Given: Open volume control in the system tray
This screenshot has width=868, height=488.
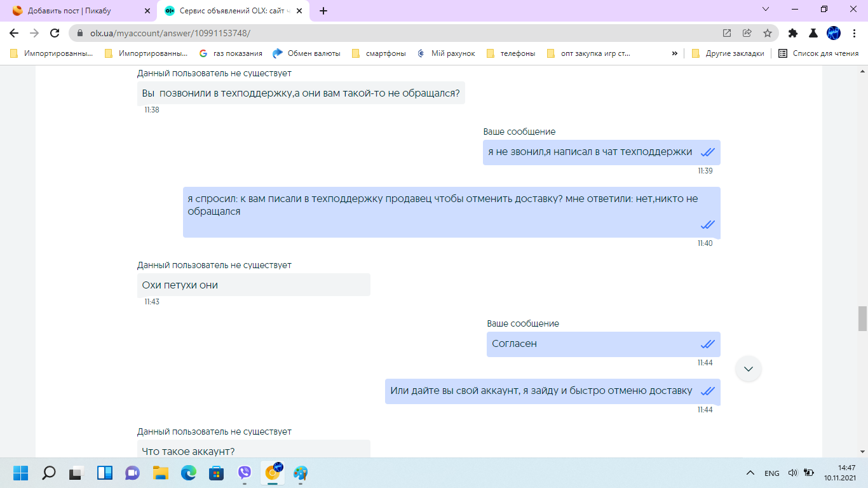Looking at the screenshot, I should tap(792, 473).
